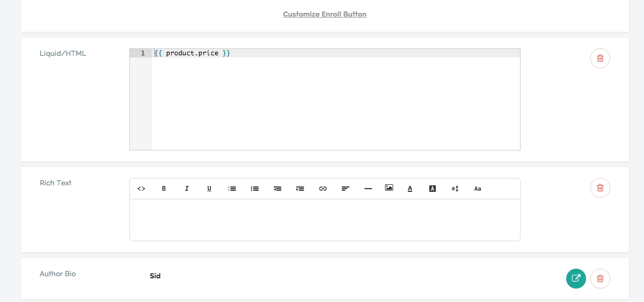Open the Customize Enroll Button link

tap(325, 14)
